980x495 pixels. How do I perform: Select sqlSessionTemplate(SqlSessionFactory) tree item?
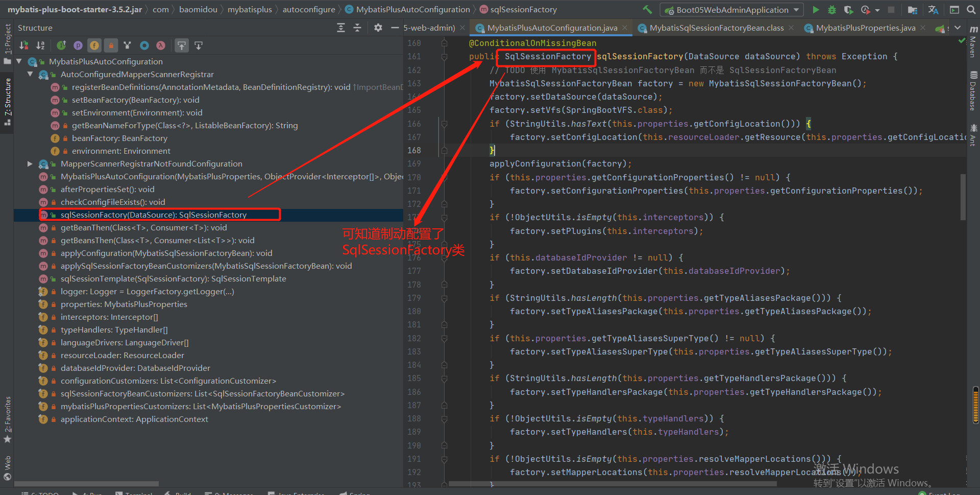(173, 278)
